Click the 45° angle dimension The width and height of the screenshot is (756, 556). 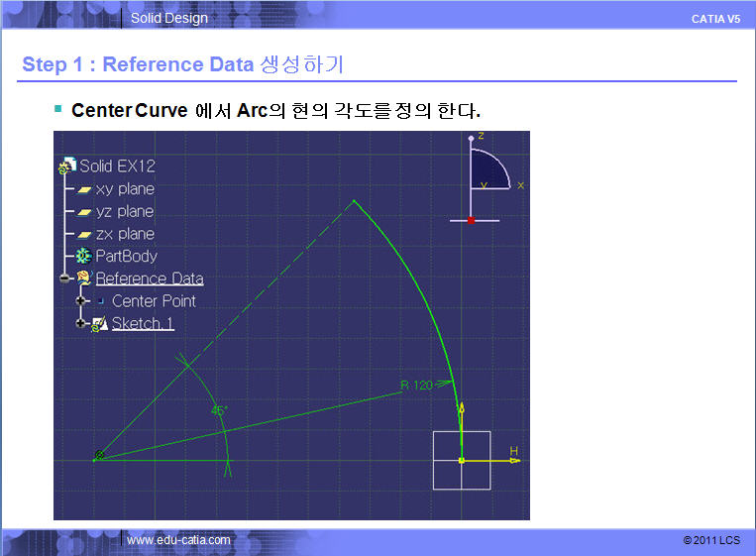point(219,409)
